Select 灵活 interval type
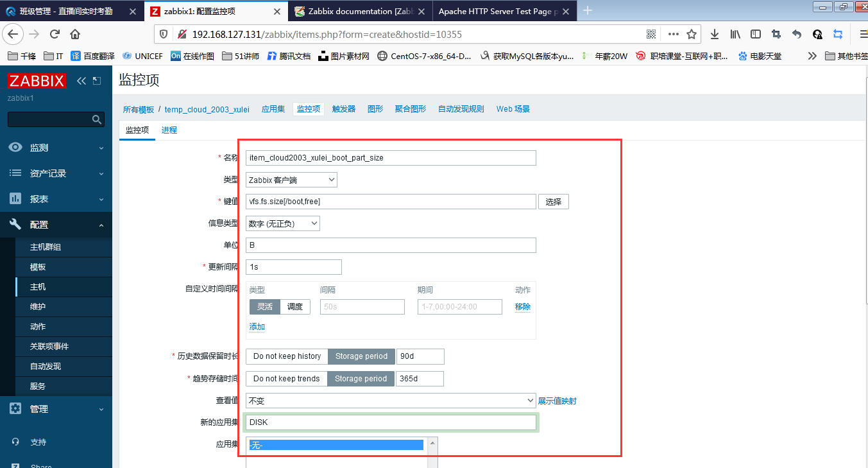The width and height of the screenshot is (868, 468). 265,307
